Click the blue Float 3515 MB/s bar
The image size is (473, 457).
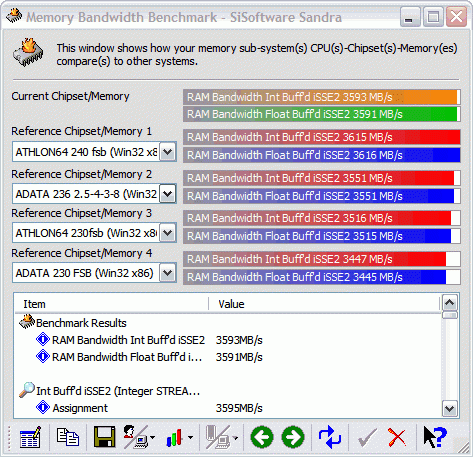[322, 236]
